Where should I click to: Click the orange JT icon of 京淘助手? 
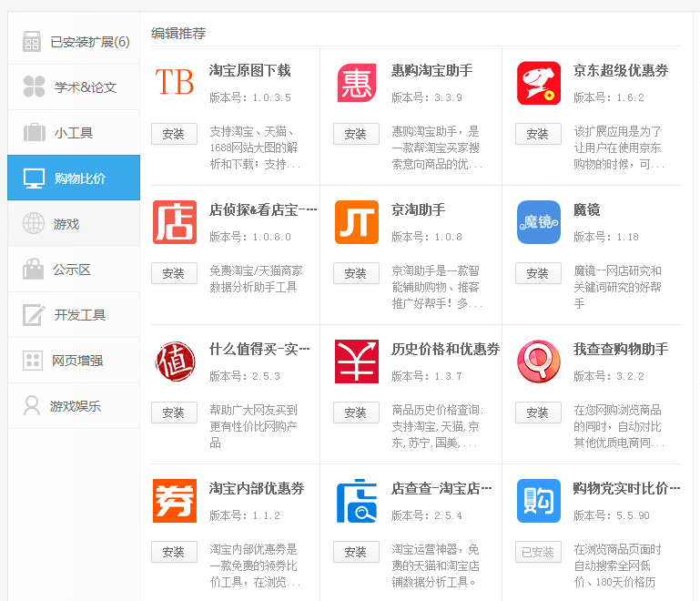[x=357, y=222]
